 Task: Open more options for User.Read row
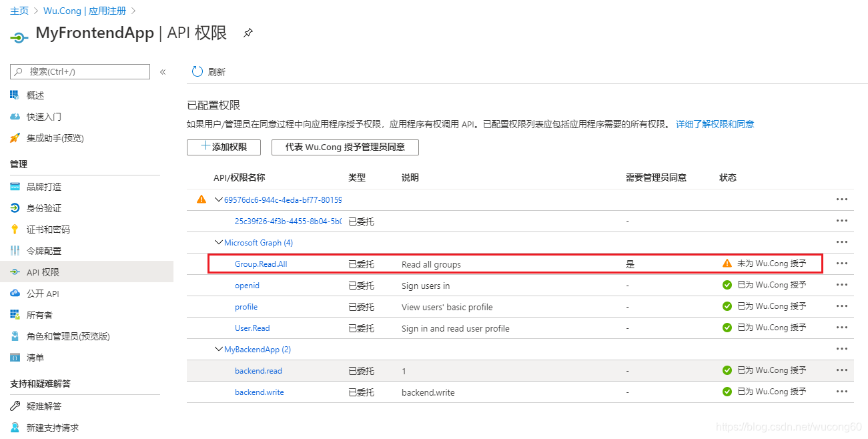(842, 328)
